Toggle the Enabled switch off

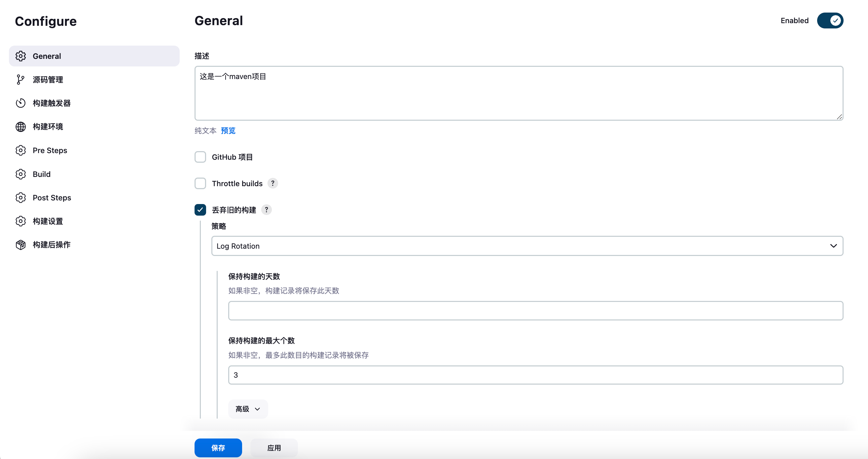[830, 21]
